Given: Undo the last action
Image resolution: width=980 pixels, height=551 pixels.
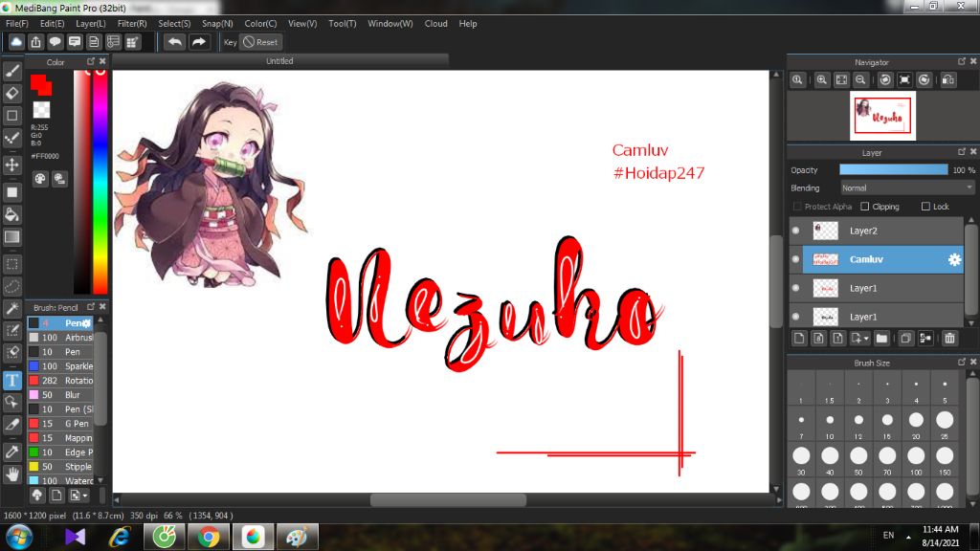Looking at the screenshot, I should [x=175, y=42].
